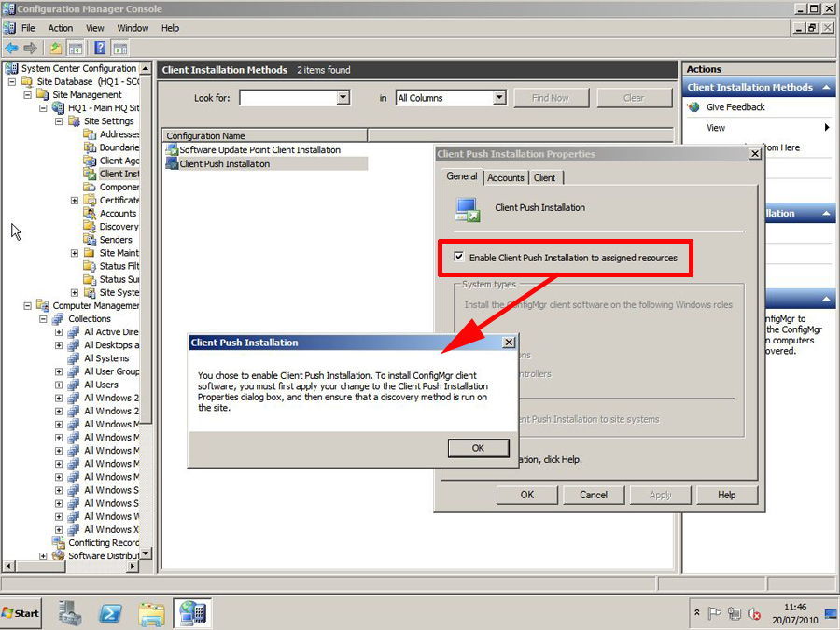Collapse the Site Settings node

click(59, 121)
